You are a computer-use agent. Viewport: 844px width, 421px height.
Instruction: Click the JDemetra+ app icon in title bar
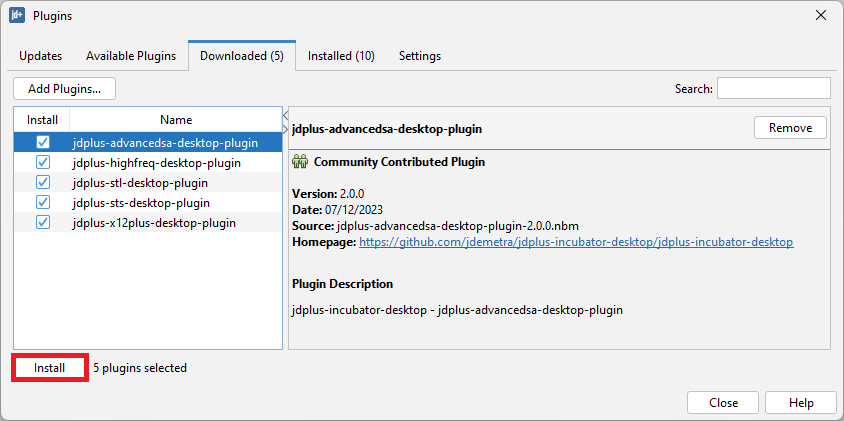pyautogui.click(x=17, y=16)
